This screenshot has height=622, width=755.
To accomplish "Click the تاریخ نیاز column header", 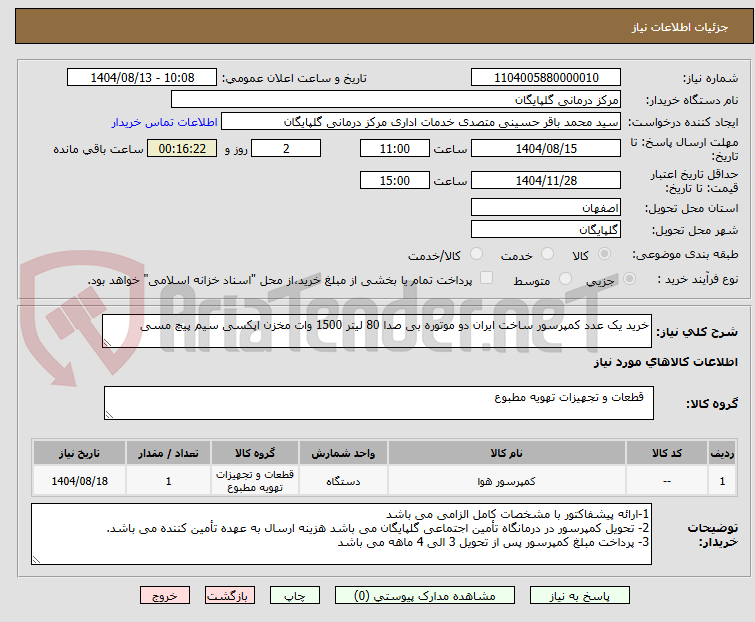I will pos(79,453).
